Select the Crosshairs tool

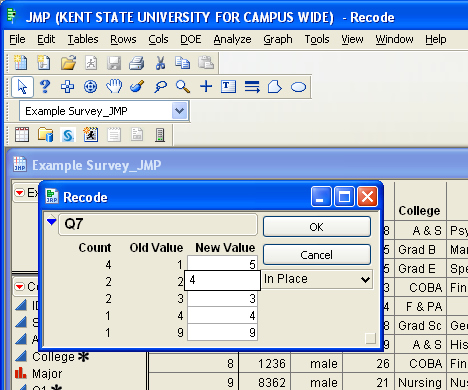click(x=206, y=87)
